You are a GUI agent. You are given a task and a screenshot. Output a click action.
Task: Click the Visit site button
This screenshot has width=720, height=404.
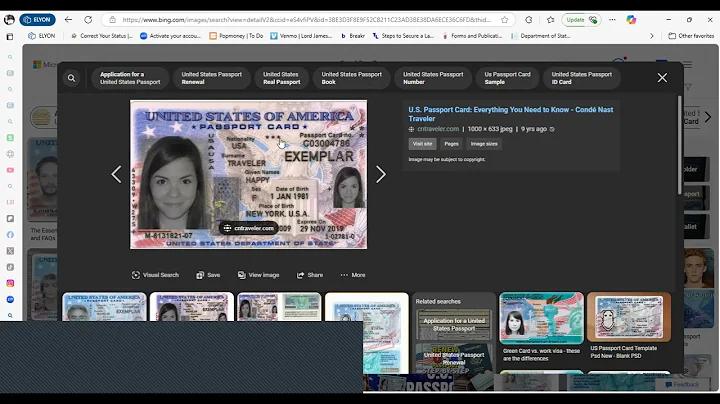422,144
